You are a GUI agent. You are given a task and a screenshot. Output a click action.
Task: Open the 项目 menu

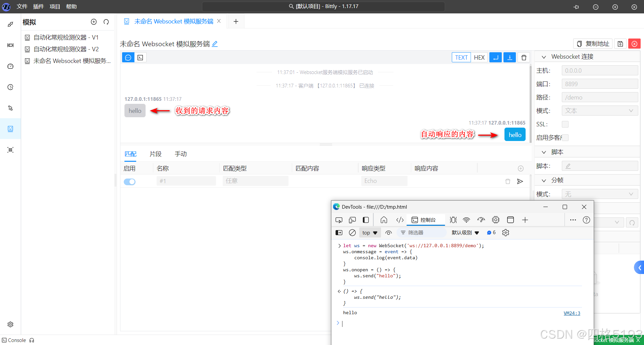(55, 6)
